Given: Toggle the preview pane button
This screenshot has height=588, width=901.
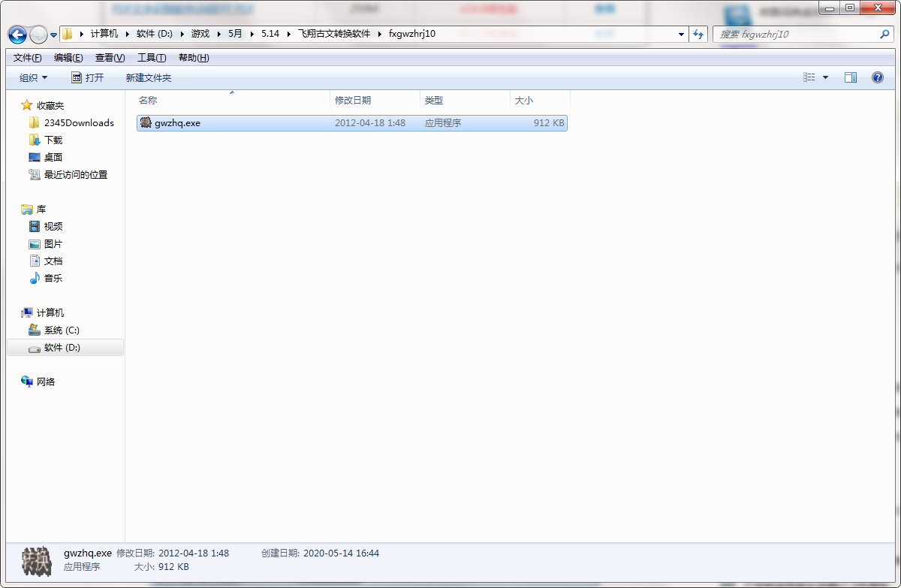Looking at the screenshot, I should [x=851, y=77].
